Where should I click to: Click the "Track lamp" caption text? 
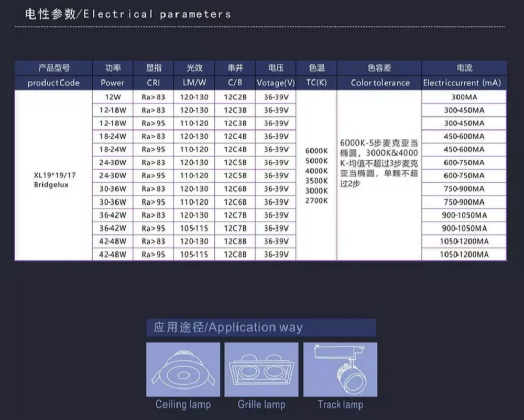340,405
